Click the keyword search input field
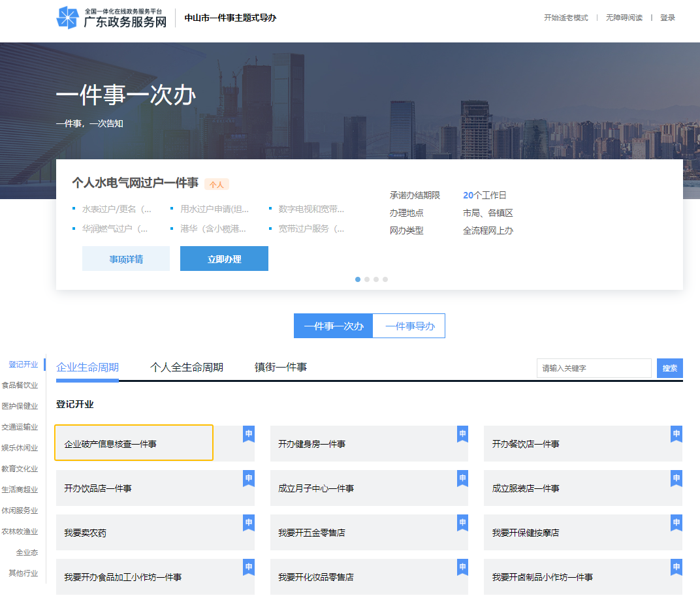Viewport: 700px width, 598px height. pos(594,368)
